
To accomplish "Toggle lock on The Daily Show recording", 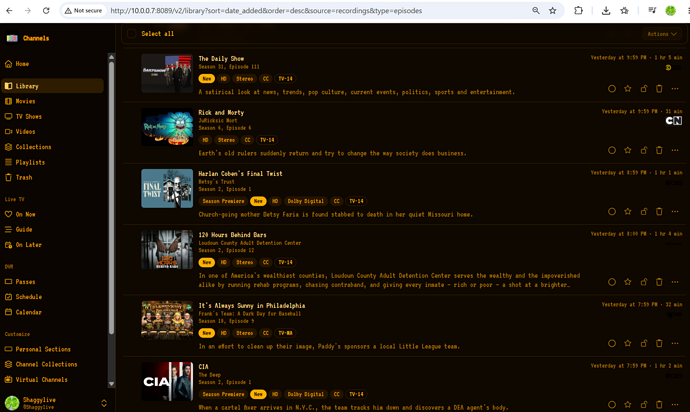I will [643, 89].
